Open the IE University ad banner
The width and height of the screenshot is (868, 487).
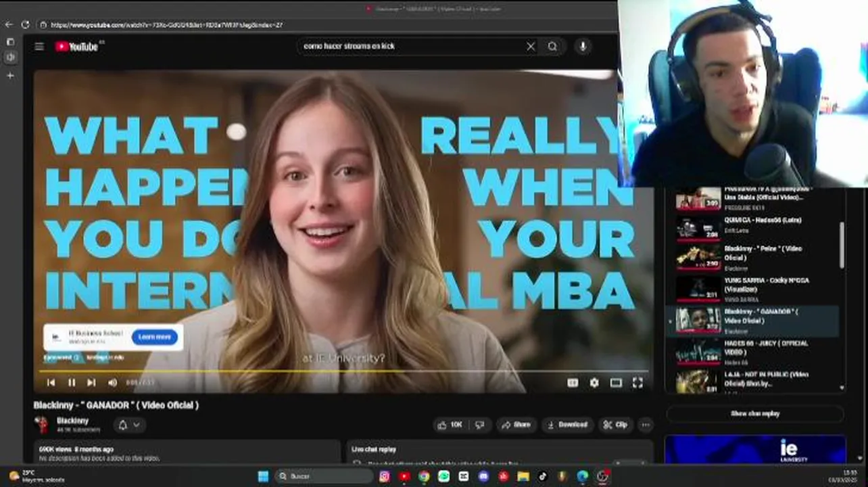pyautogui.click(x=755, y=449)
